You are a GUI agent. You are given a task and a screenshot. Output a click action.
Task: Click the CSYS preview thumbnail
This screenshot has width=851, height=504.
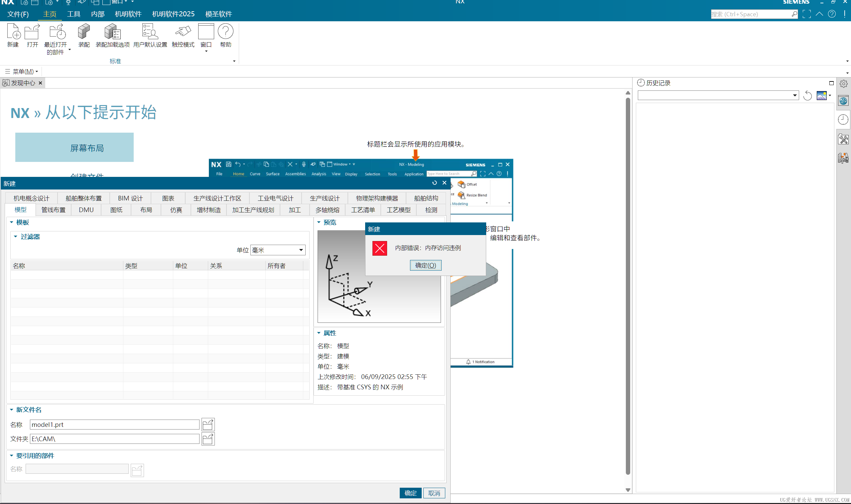pos(379,277)
